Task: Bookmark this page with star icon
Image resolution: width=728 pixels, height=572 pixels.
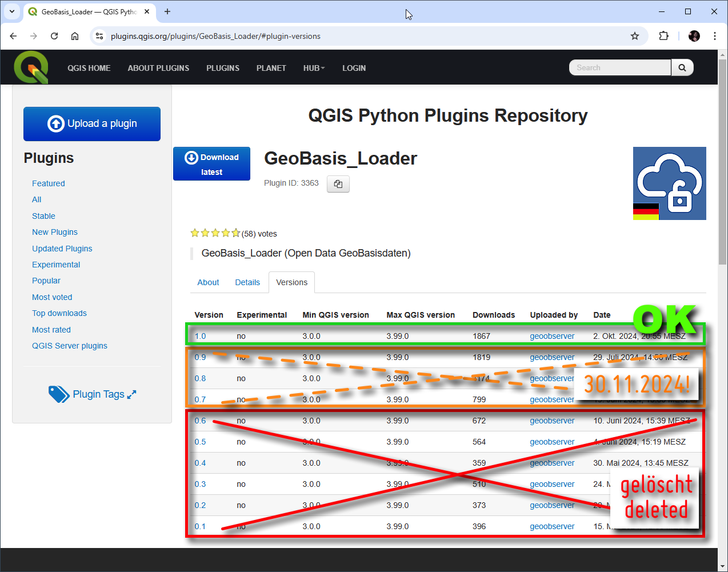Action: (634, 36)
